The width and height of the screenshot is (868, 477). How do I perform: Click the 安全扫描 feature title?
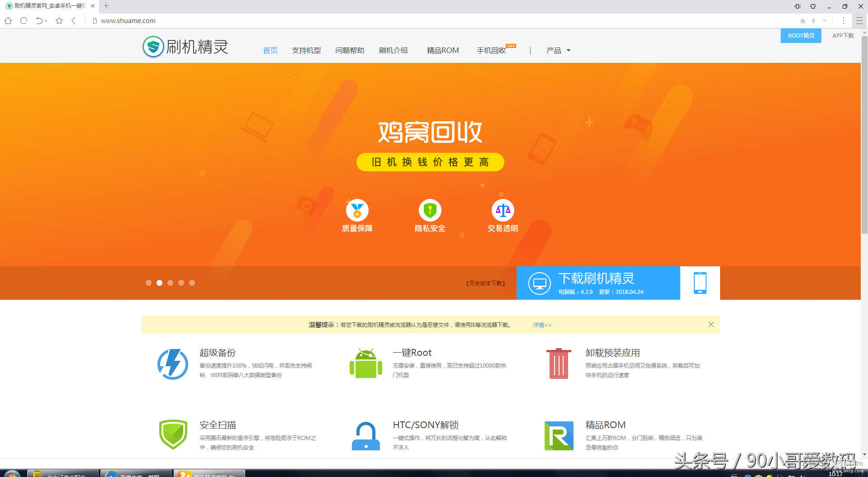pyautogui.click(x=218, y=425)
